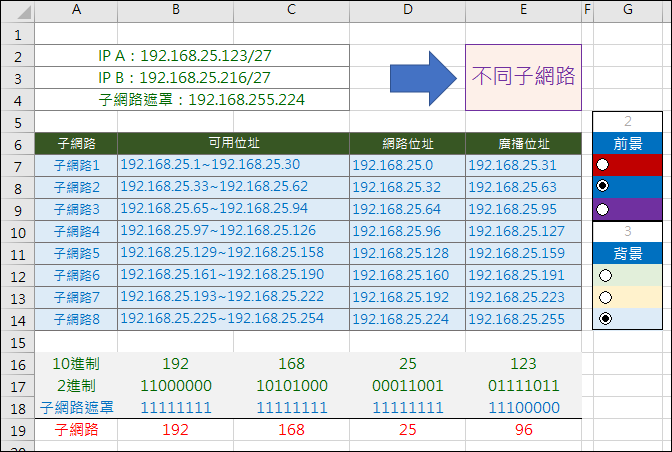Select the red foreground radio button
The width and height of the screenshot is (672, 452).
click(x=603, y=165)
